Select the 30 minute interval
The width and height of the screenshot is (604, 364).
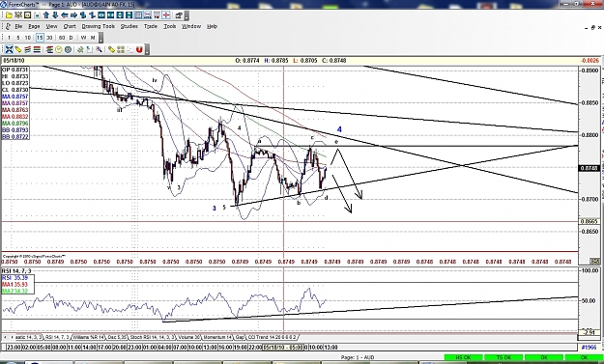point(49,38)
